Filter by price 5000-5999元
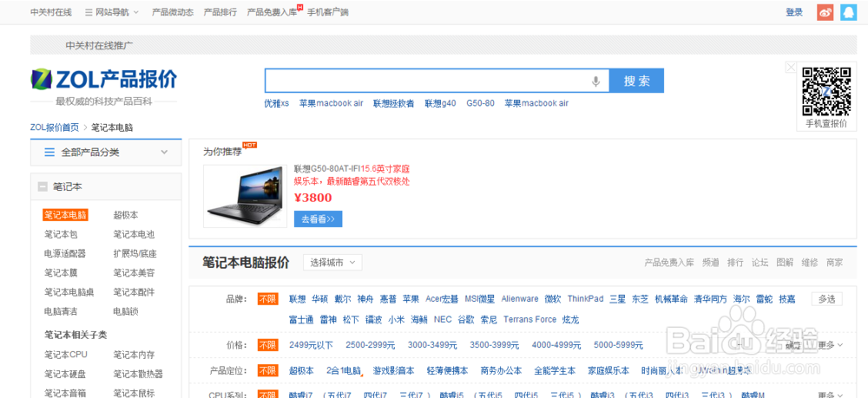Image resolution: width=868 pixels, height=398 pixels. click(x=618, y=345)
